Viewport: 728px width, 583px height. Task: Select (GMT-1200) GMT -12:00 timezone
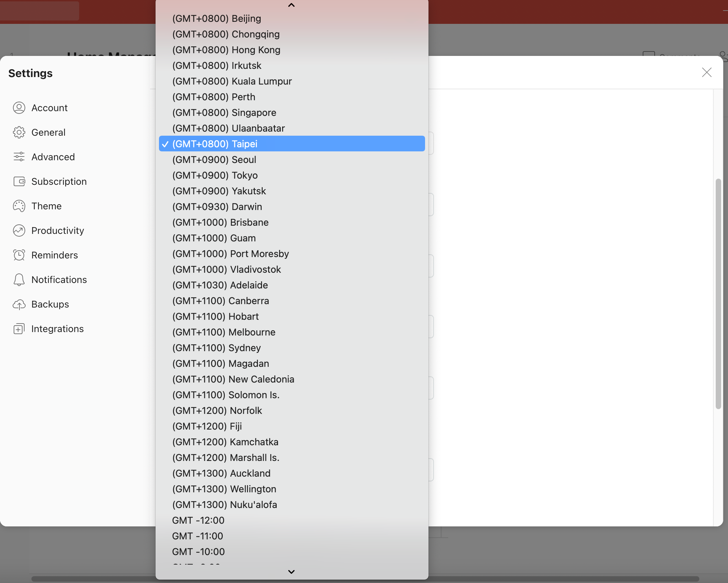click(x=198, y=520)
